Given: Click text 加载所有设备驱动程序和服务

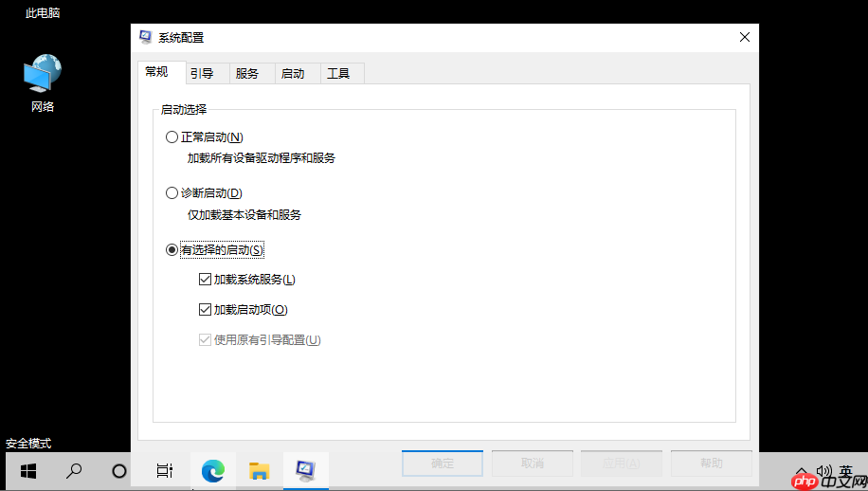Looking at the screenshot, I should tap(262, 158).
